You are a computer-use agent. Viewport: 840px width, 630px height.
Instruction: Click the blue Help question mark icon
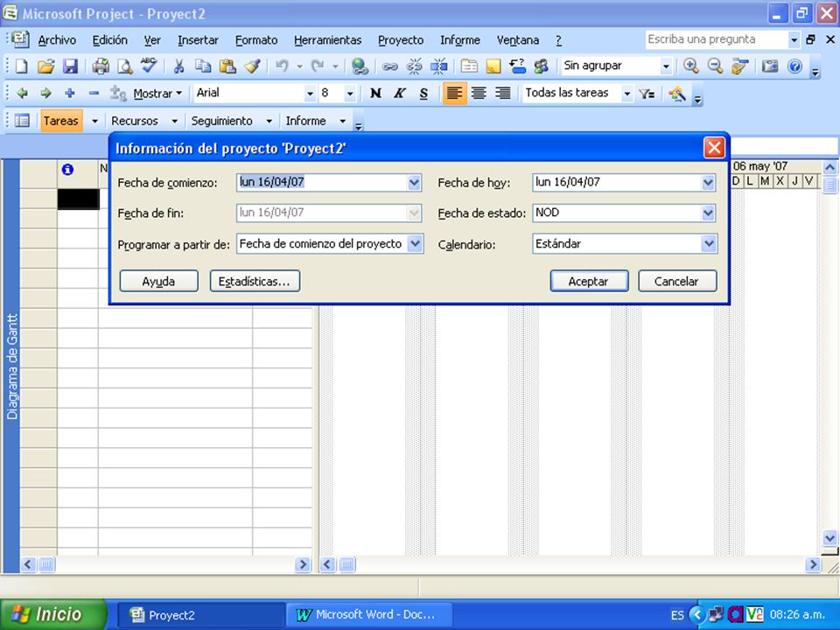point(795,66)
